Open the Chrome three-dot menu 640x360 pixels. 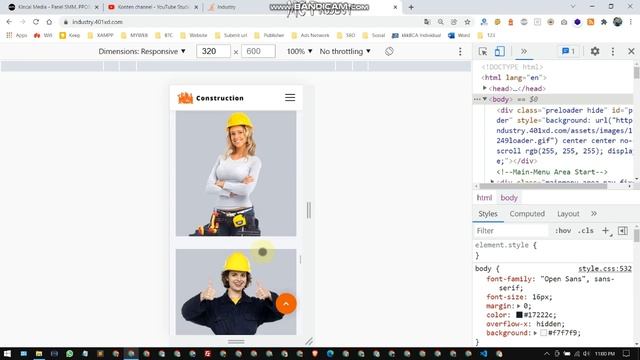(x=631, y=22)
